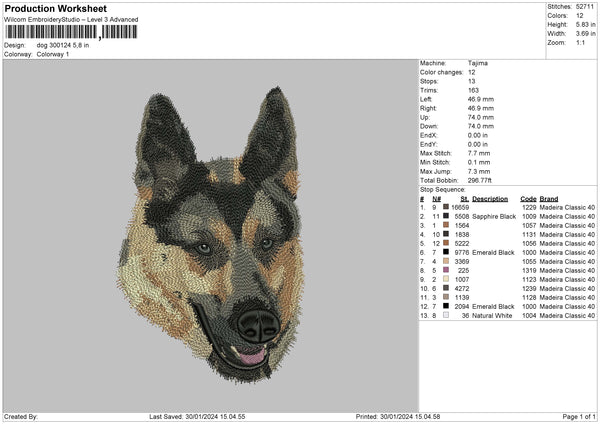Pick the first stop's color swatch, code 1229
The width and height of the screenshot is (600, 424).
pyautogui.click(x=446, y=207)
